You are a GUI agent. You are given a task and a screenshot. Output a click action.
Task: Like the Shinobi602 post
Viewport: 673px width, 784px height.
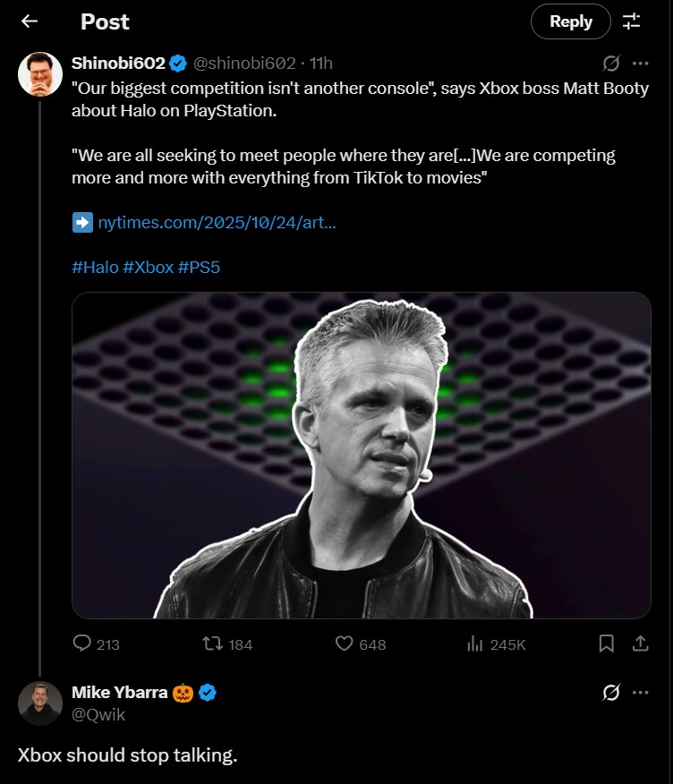coord(345,643)
